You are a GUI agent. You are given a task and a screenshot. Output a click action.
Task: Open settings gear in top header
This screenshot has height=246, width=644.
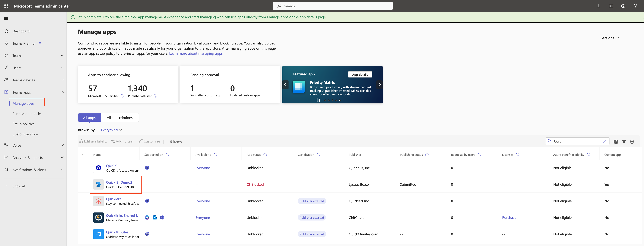tap(623, 6)
